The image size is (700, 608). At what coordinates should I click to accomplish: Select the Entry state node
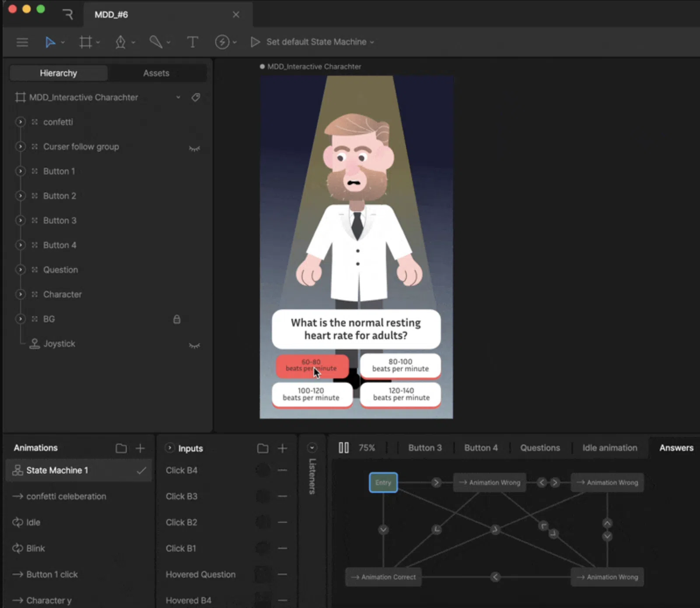(x=383, y=482)
